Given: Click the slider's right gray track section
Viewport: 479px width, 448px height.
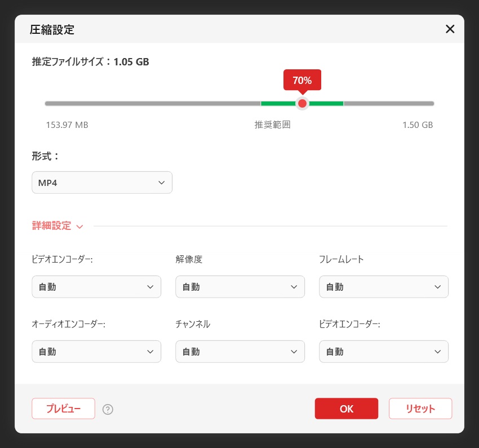Looking at the screenshot, I should click(x=389, y=104).
